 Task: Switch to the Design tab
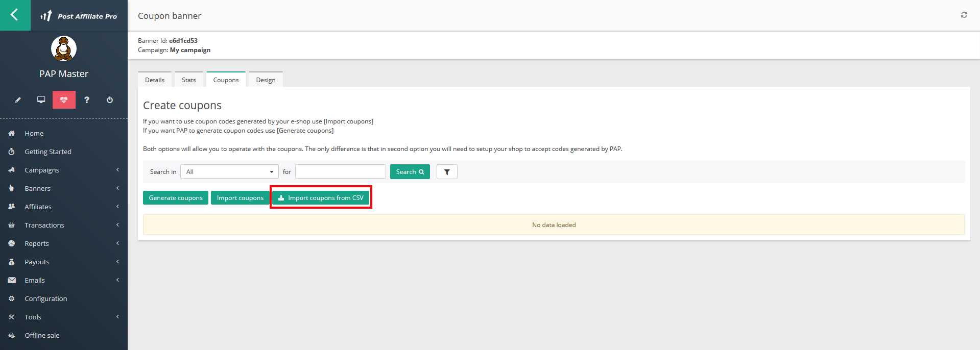(x=266, y=80)
